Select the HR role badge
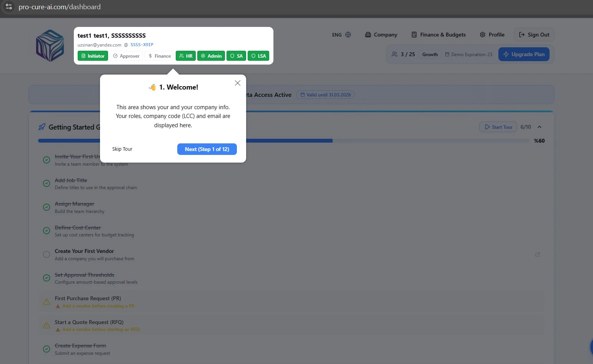This screenshot has height=364, width=593. pos(186,56)
